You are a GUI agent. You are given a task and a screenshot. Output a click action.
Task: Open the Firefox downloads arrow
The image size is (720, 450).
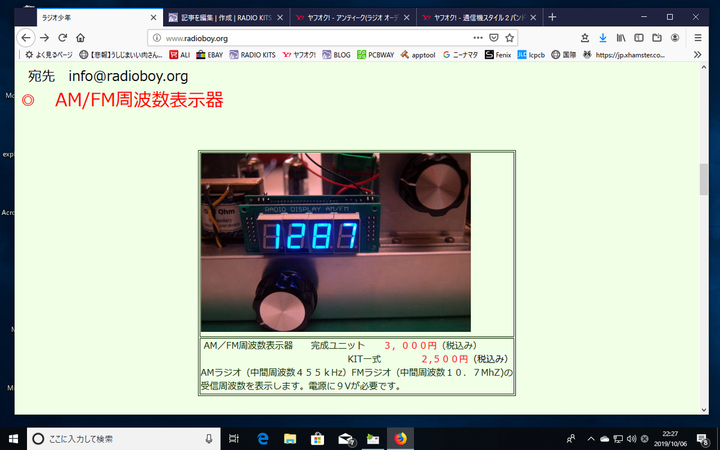[x=602, y=37]
